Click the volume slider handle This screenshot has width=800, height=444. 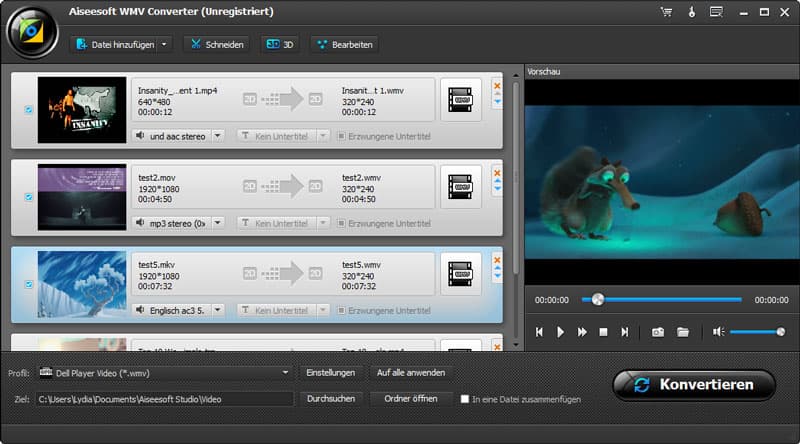tap(781, 332)
